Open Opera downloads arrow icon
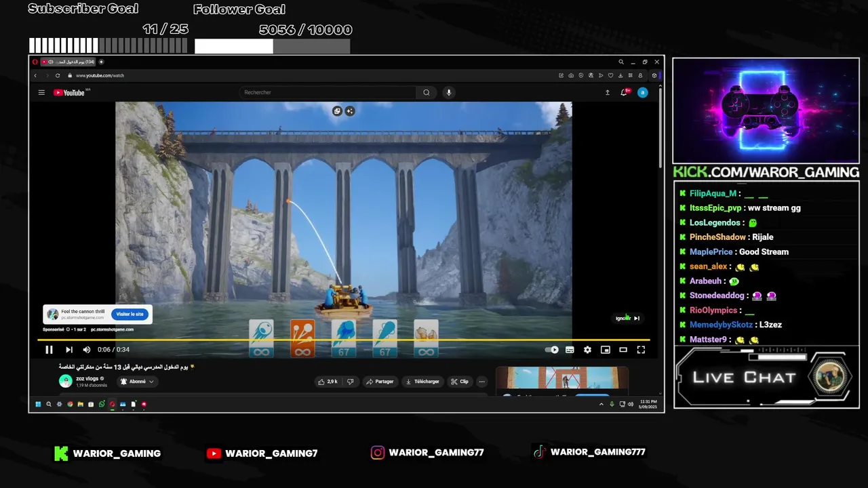This screenshot has height=488, width=868. click(620, 75)
